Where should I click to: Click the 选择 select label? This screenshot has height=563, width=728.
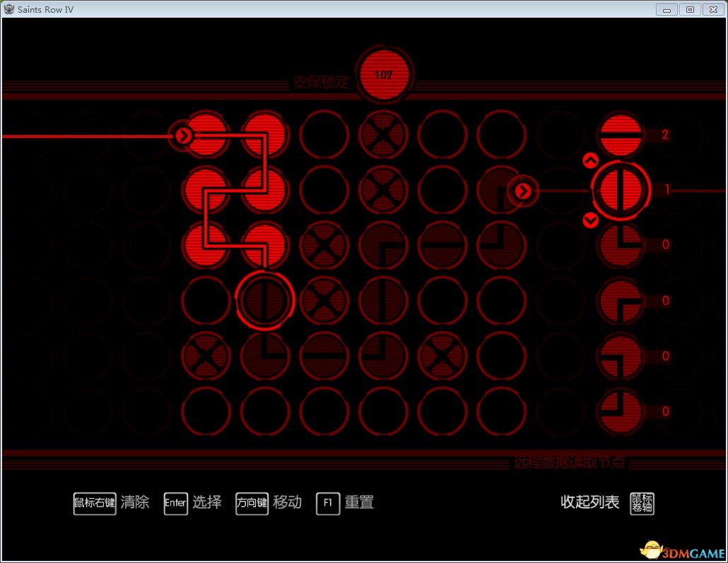[207, 502]
